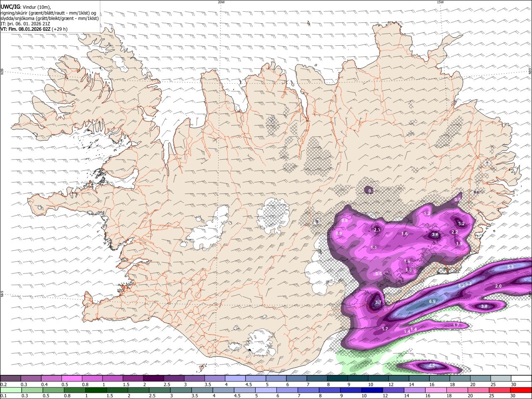Click the 5.2 precipitation value offshore
The width and height of the screenshot is (532, 399).
[x=461, y=286]
